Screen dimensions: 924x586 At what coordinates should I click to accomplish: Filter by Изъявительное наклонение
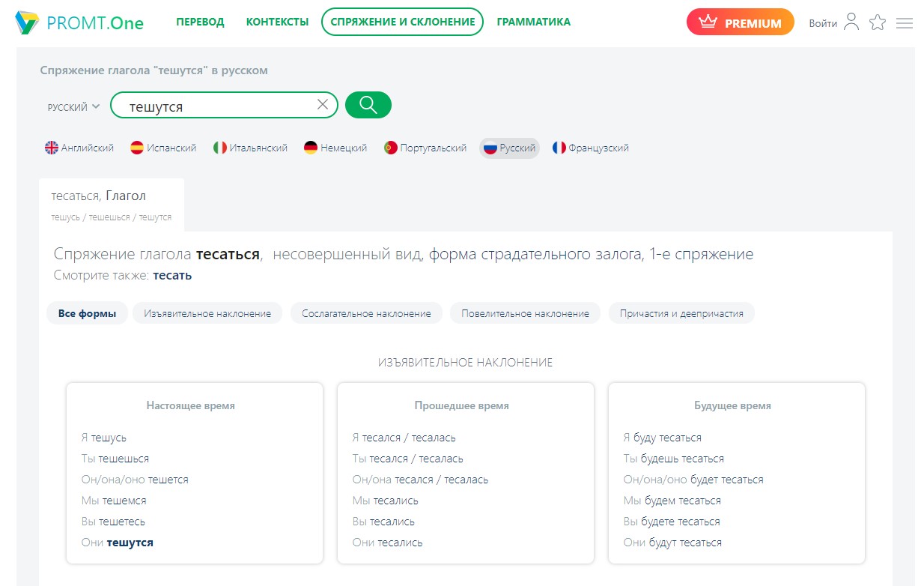(207, 313)
